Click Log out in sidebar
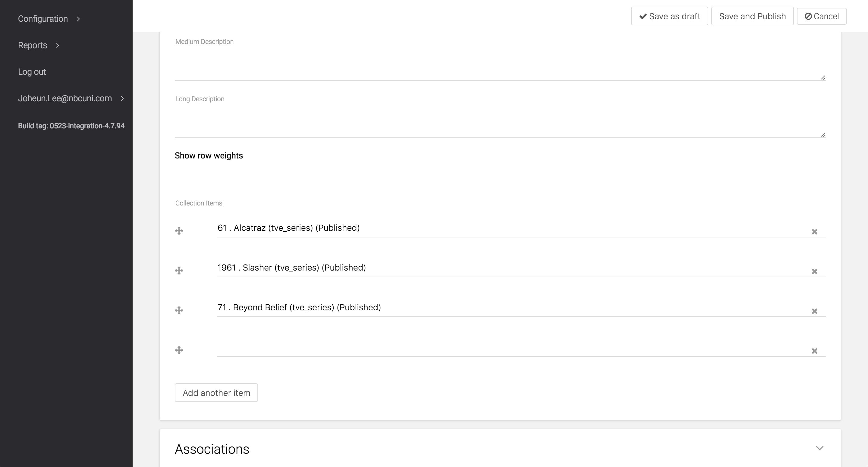This screenshot has height=467, width=868. point(32,72)
